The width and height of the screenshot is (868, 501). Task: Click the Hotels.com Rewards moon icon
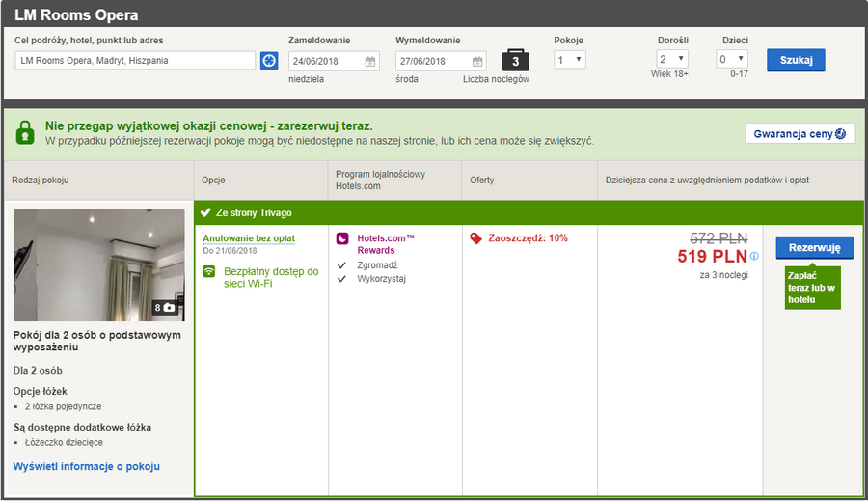tap(342, 238)
